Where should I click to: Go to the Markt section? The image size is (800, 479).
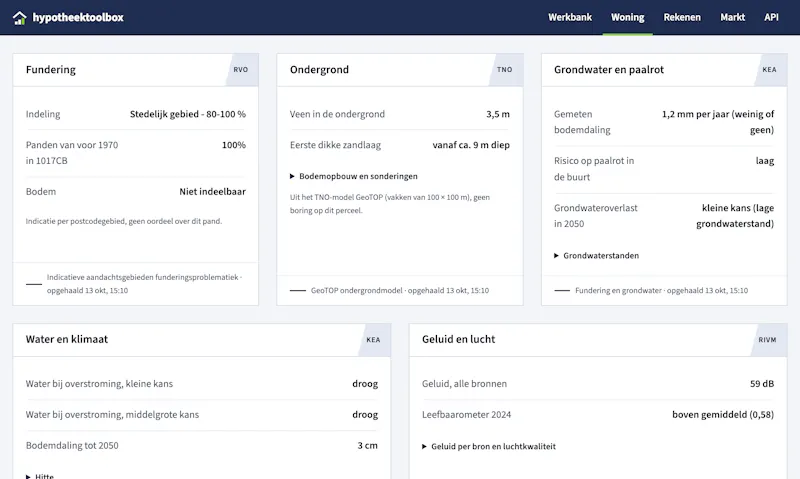coord(732,17)
